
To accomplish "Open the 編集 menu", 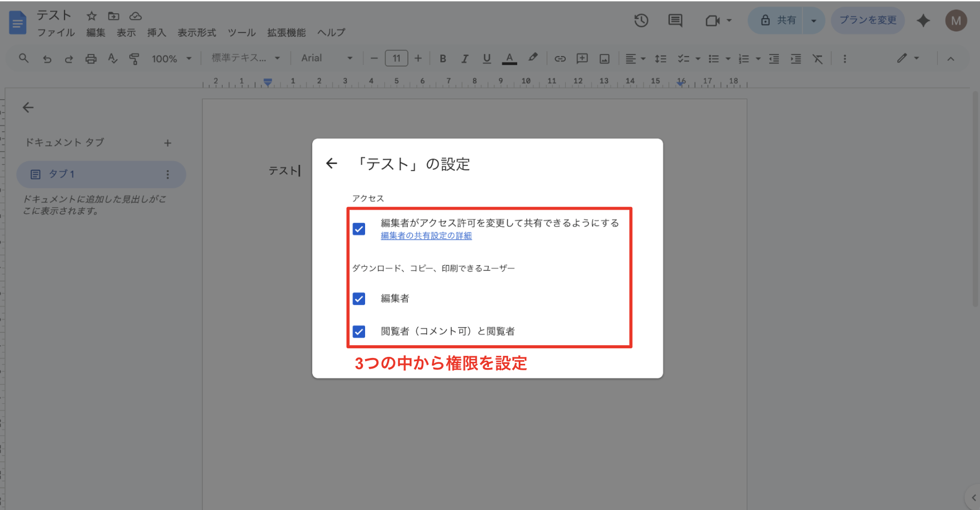I will [96, 33].
